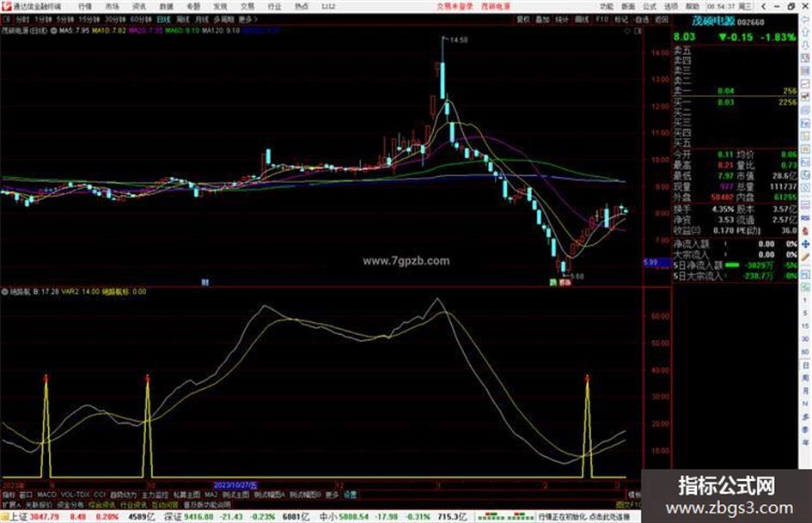Open the F10 company info button

601,19
